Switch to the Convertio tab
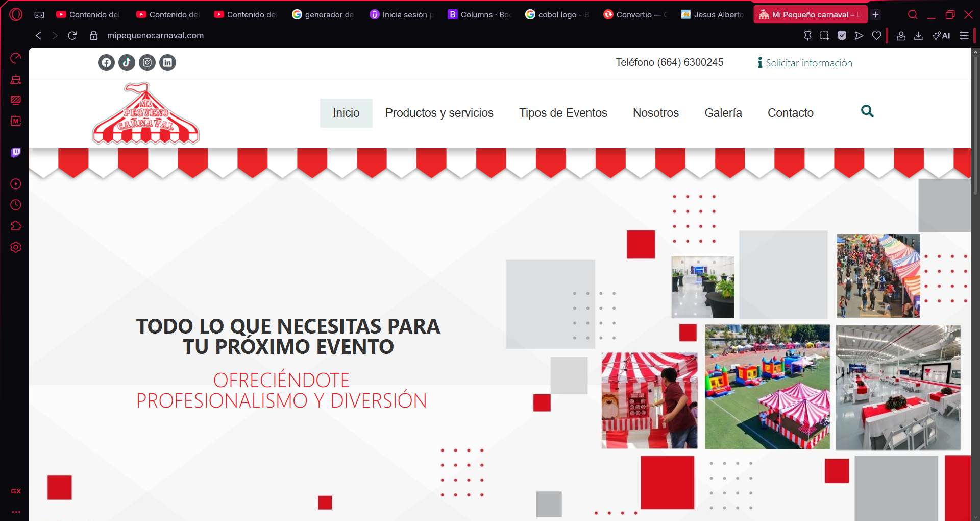Screen dimensions: 980x521 tap(635, 15)
